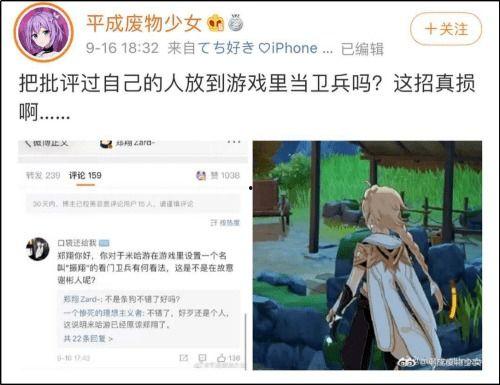
Task: Follow the user with +关注 button
Action: pyautogui.click(x=446, y=29)
